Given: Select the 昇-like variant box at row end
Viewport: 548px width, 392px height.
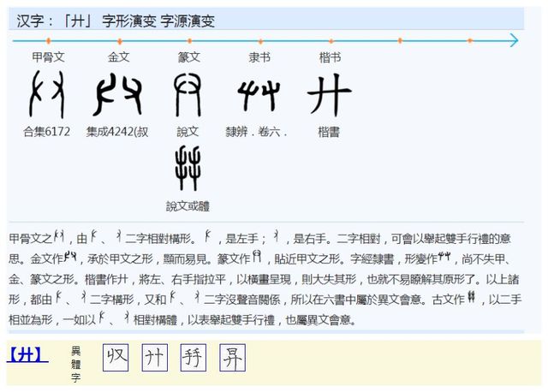Looking at the screenshot, I should point(232,358).
